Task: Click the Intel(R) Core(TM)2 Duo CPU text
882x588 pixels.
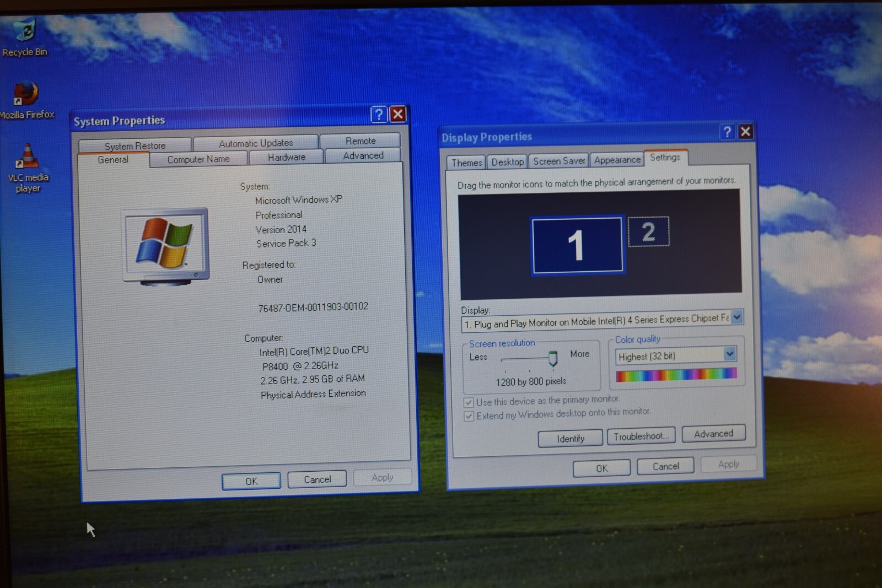Action: 314,350
